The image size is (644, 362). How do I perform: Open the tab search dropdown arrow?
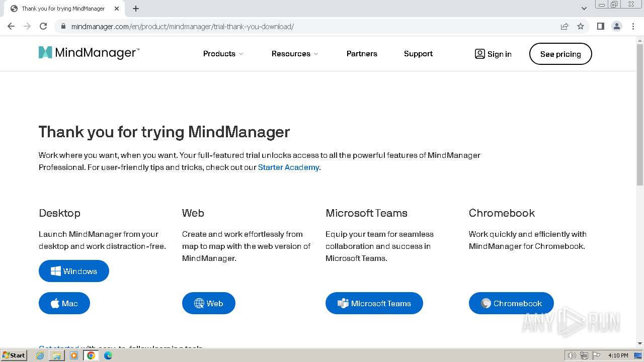pyautogui.click(x=584, y=9)
